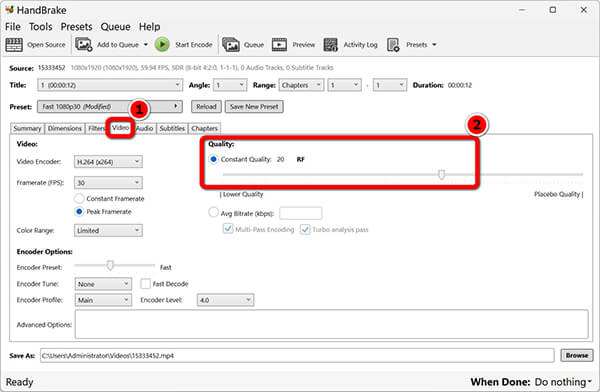The image size is (600, 392).
Task: Open the File menu
Action: (13, 27)
